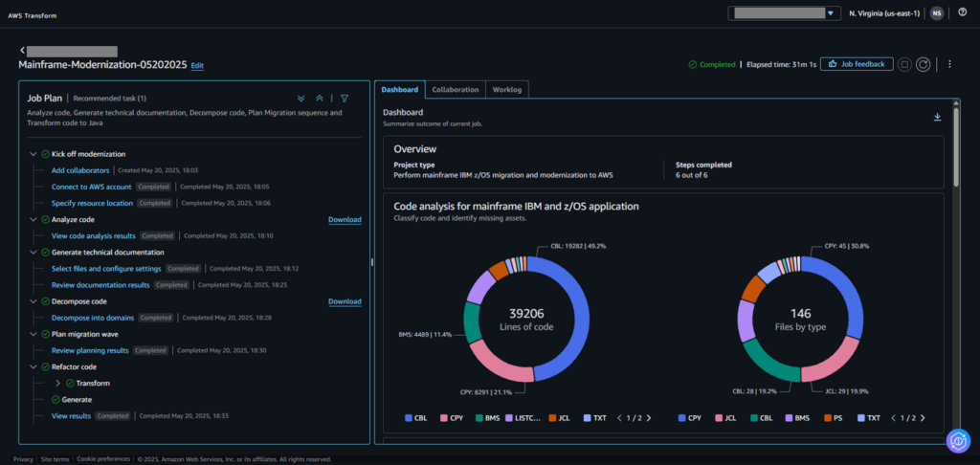Download the dashboard using the arrow icon

point(937,117)
